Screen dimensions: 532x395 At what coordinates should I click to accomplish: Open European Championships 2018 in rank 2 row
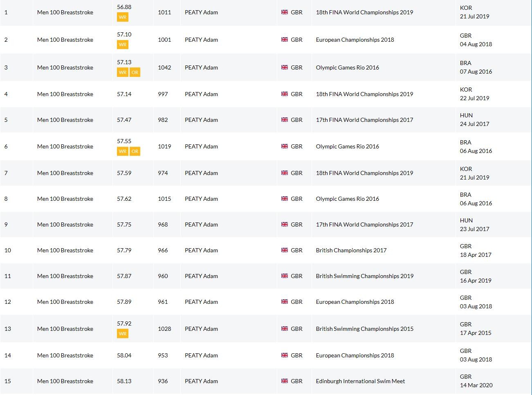[355, 40]
